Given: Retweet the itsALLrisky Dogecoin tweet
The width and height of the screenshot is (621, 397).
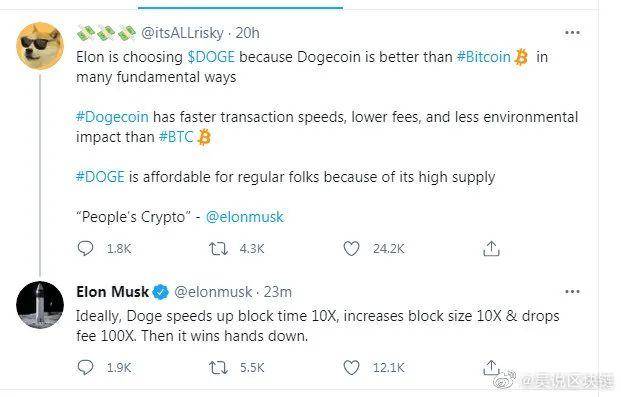Looking at the screenshot, I should [x=218, y=249].
